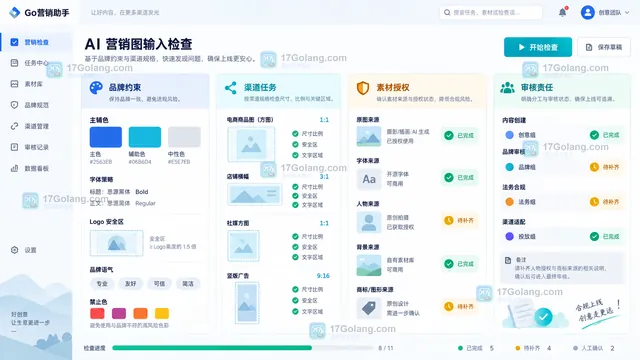Click the 已完成 status on 投放组 row
Image resolution: width=640 pixels, height=360 pixels.
pos(604,236)
